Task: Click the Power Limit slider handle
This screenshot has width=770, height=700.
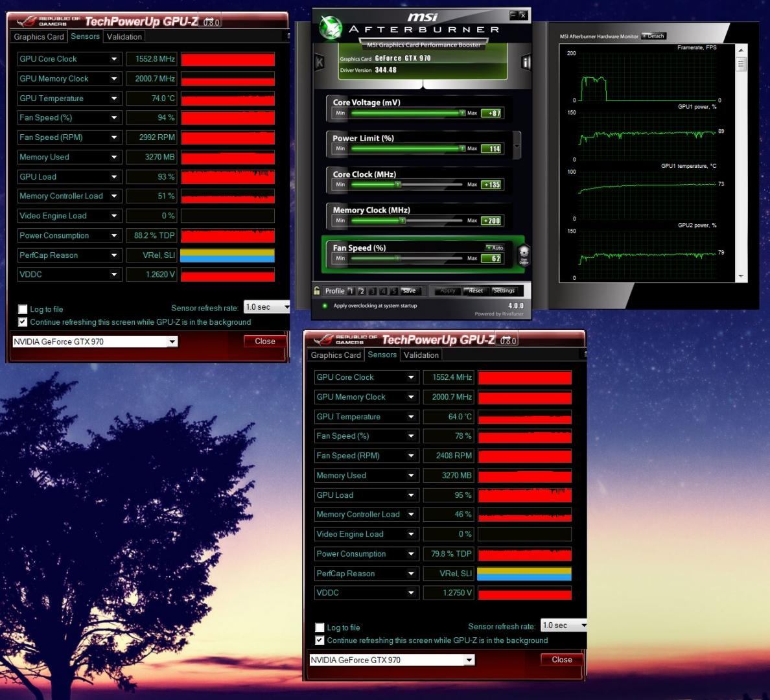Action: point(461,148)
